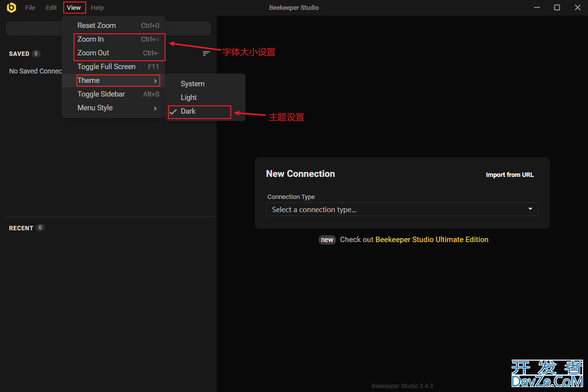Viewport: 588px width, 392px height.
Task: Select Zoom Out menu entry
Action: coord(114,53)
